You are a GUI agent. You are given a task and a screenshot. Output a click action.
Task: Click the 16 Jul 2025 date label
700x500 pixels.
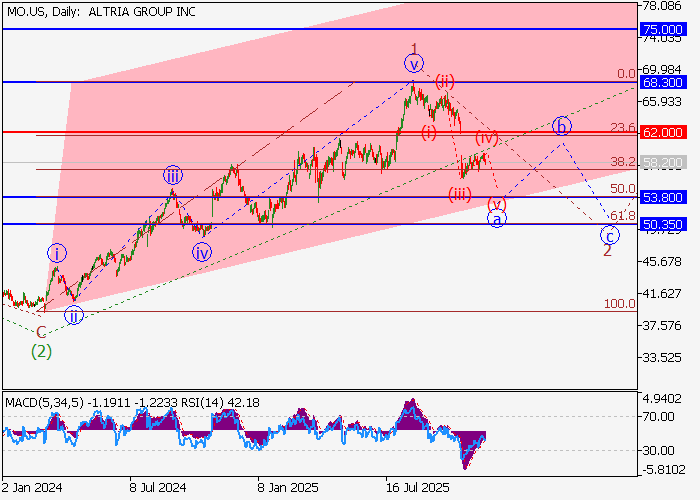(417, 488)
